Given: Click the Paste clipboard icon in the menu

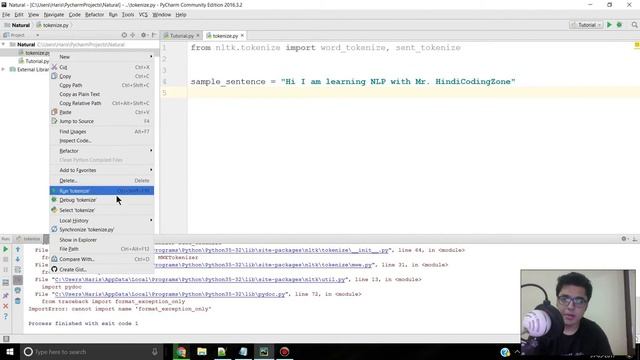Looking at the screenshot, I should point(54,112).
